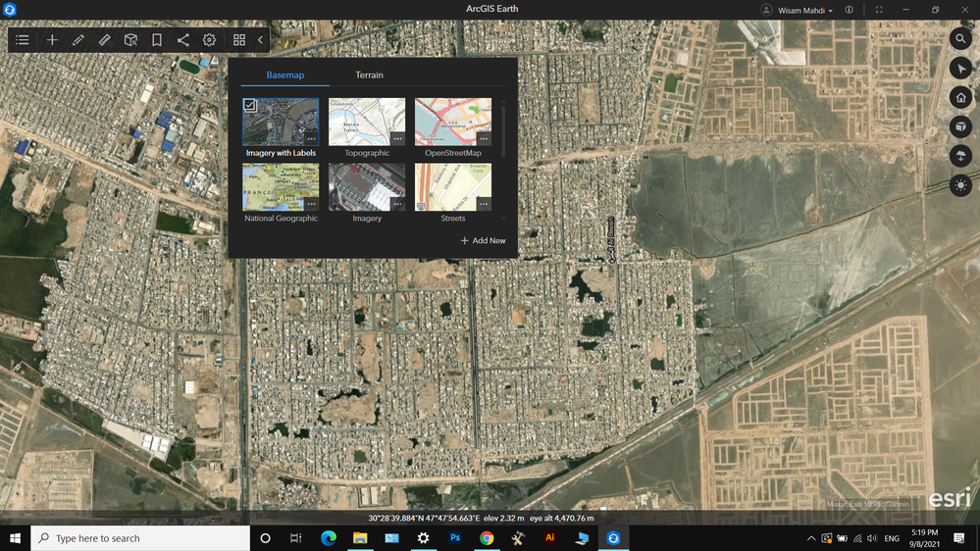Select the Topographic basemap thumbnail

(367, 122)
